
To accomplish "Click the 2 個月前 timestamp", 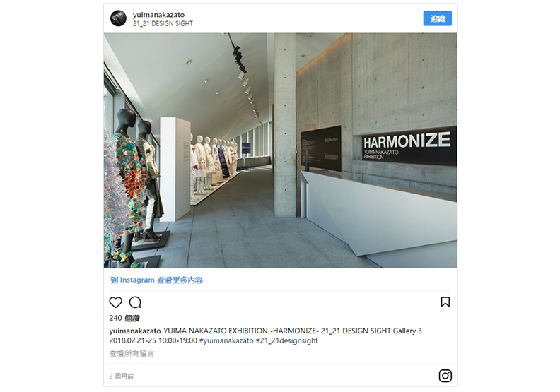I will click(x=122, y=376).
